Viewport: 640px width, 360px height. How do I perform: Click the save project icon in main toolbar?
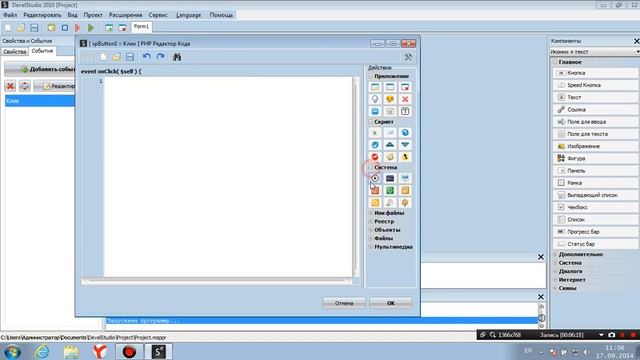pos(34,28)
